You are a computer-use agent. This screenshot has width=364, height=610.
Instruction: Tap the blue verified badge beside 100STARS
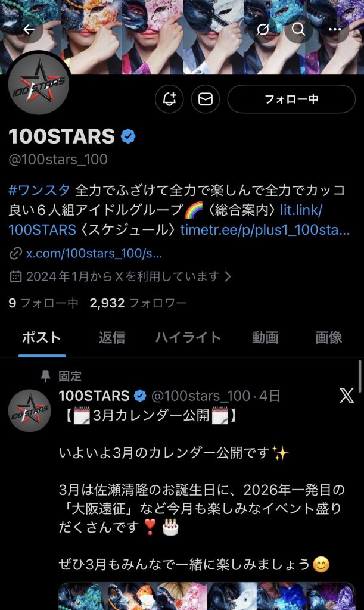click(x=128, y=136)
